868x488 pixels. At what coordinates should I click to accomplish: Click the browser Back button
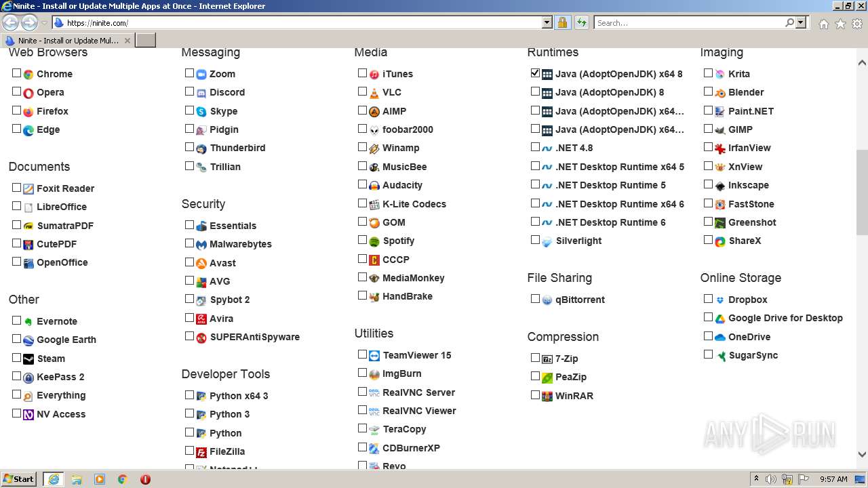click(x=11, y=23)
